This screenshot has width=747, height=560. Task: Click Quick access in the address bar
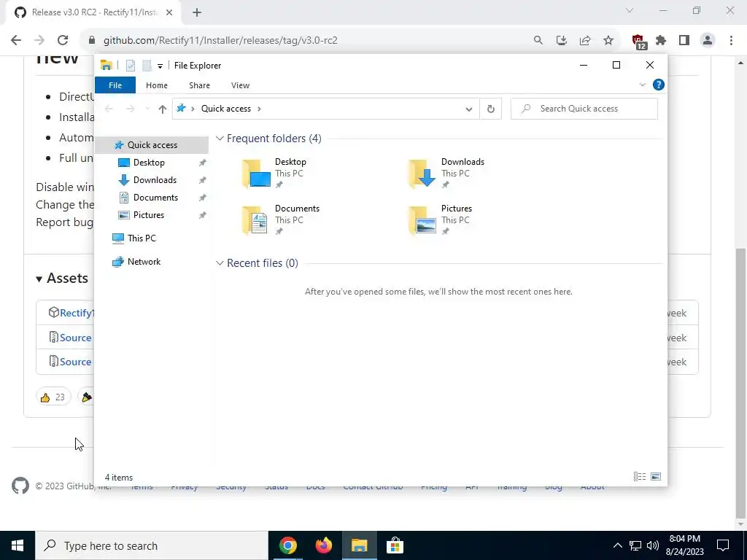pos(226,109)
